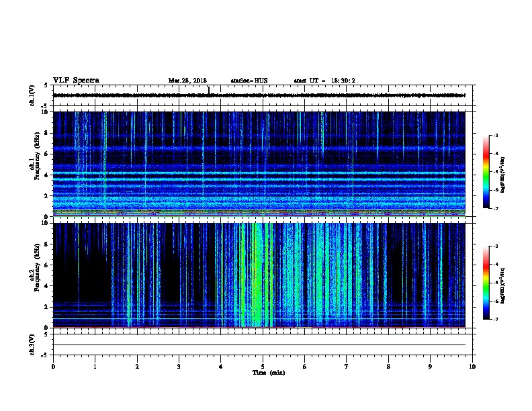
Task: Click time axis tick label "0"
Action: [x=53, y=367]
